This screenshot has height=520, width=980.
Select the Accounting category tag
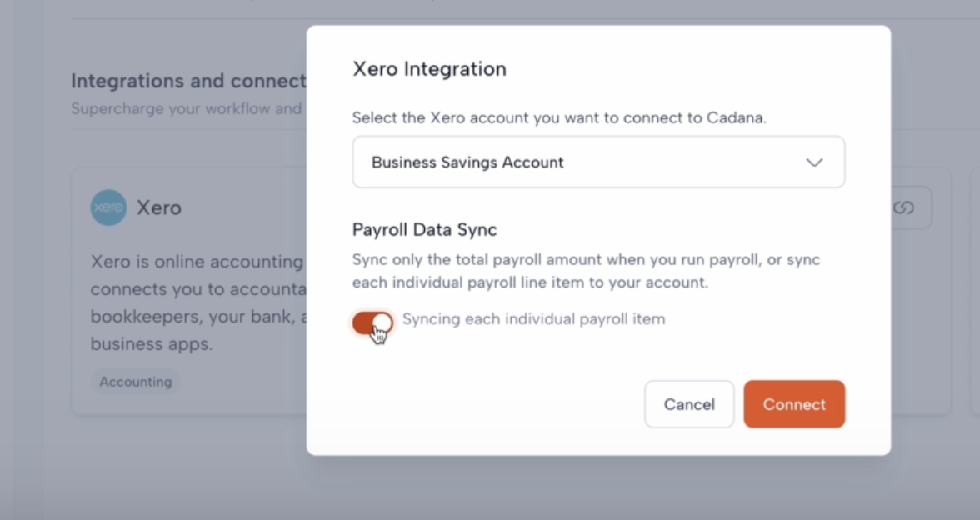(x=135, y=382)
